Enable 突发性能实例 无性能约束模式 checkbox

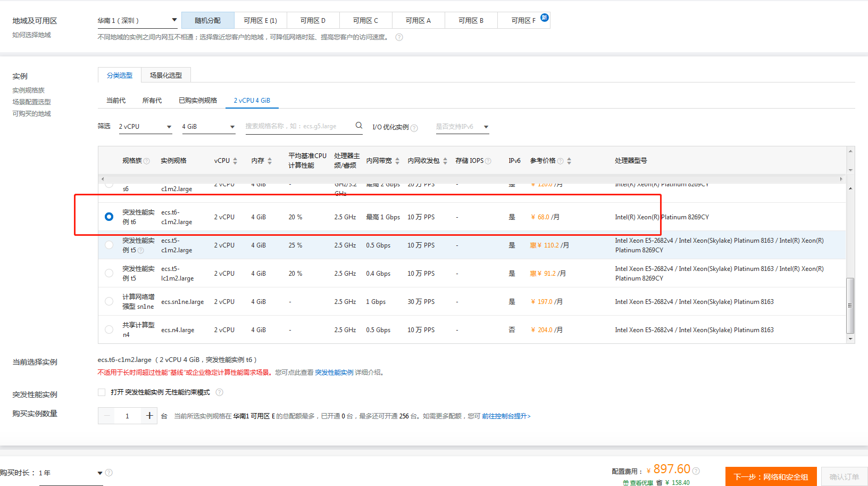click(x=102, y=392)
